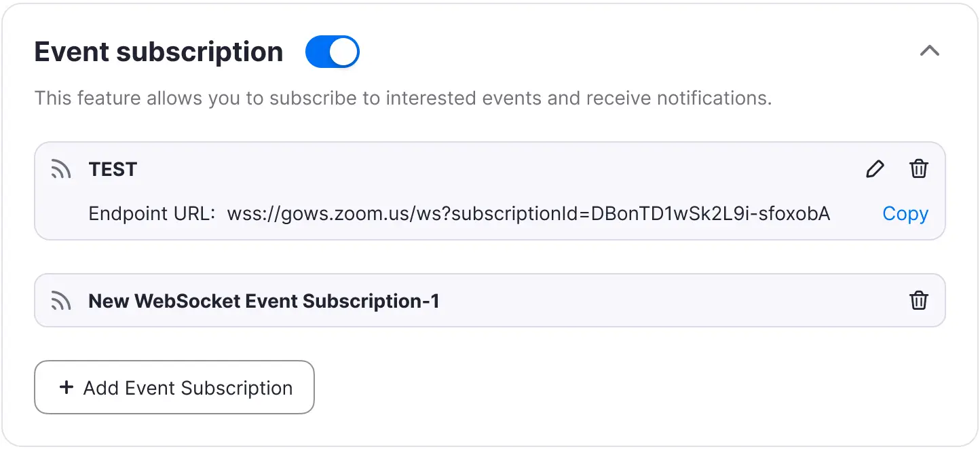Collapse the Event subscription section chevron

929,51
